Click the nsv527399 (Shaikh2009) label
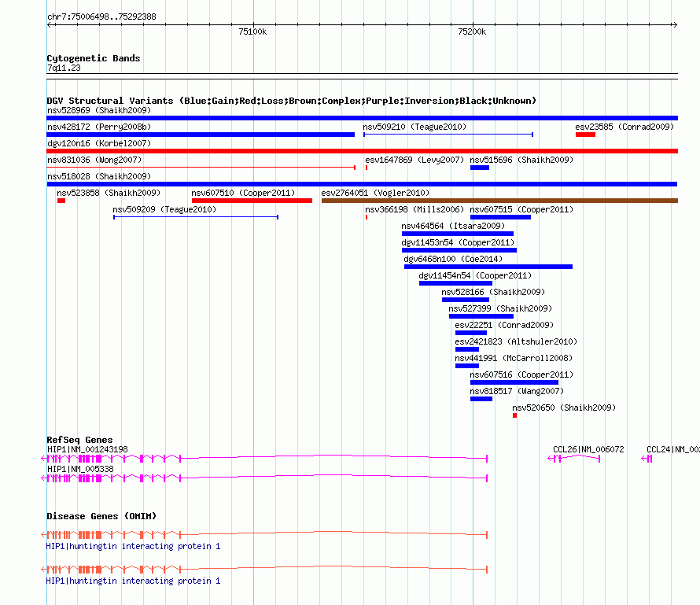This screenshot has width=700, height=605. pyautogui.click(x=500, y=308)
